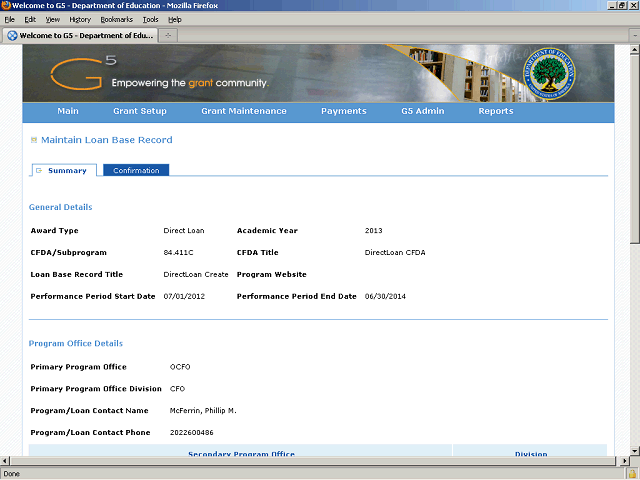Open the View menu
The image size is (640, 480).
click(53, 20)
